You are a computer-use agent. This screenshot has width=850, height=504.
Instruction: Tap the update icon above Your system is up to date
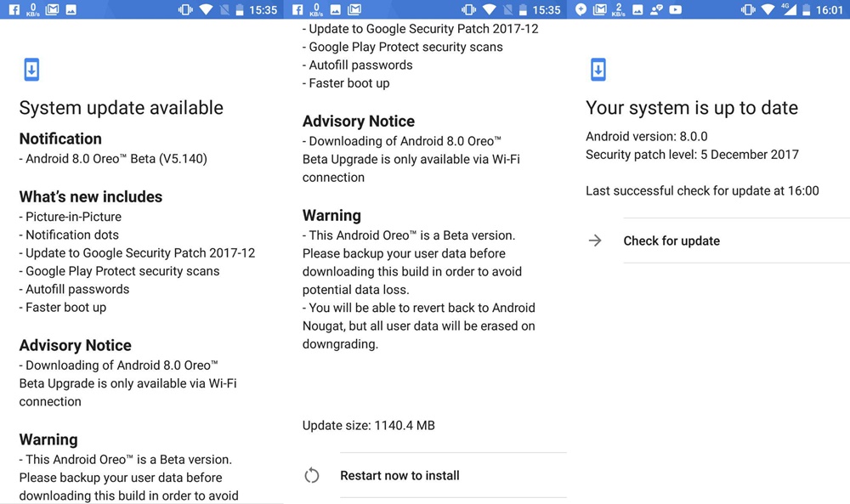pyautogui.click(x=598, y=70)
